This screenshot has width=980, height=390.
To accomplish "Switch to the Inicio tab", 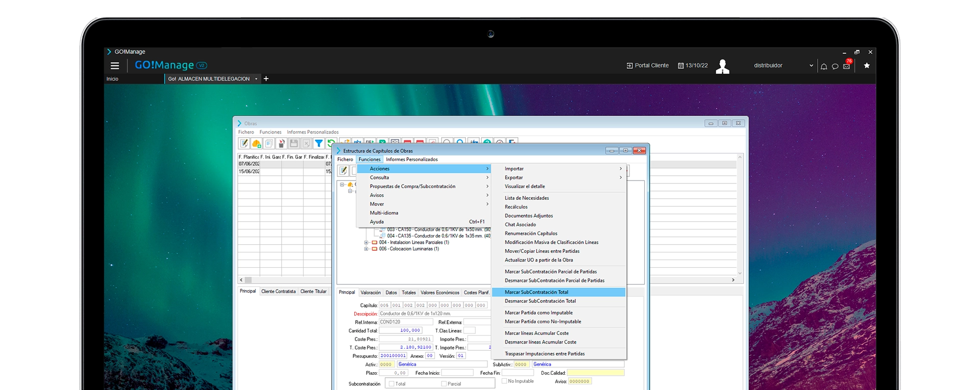I will 112,79.
